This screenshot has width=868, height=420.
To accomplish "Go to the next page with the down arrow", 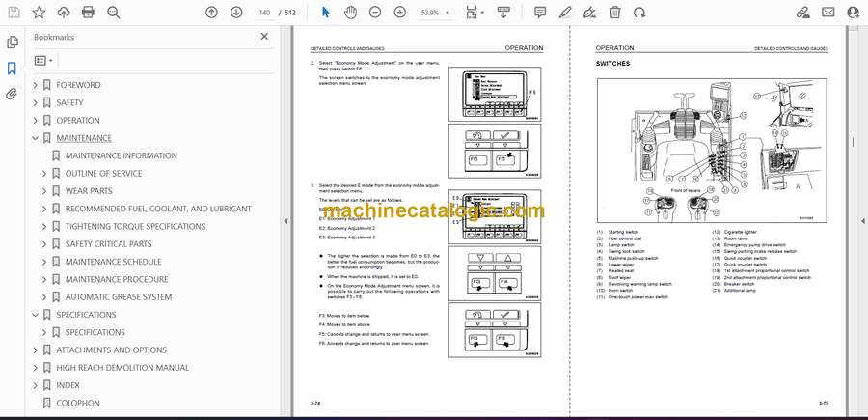I will 236,13.
